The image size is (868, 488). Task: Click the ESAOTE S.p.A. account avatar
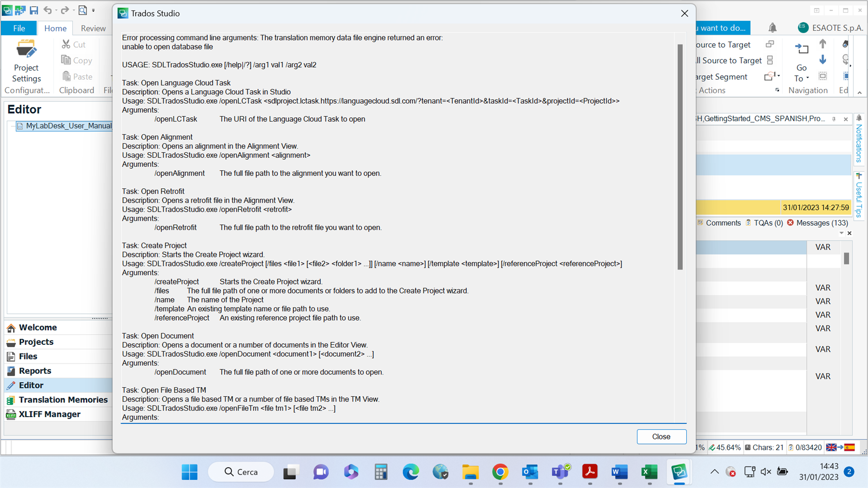(x=803, y=27)
